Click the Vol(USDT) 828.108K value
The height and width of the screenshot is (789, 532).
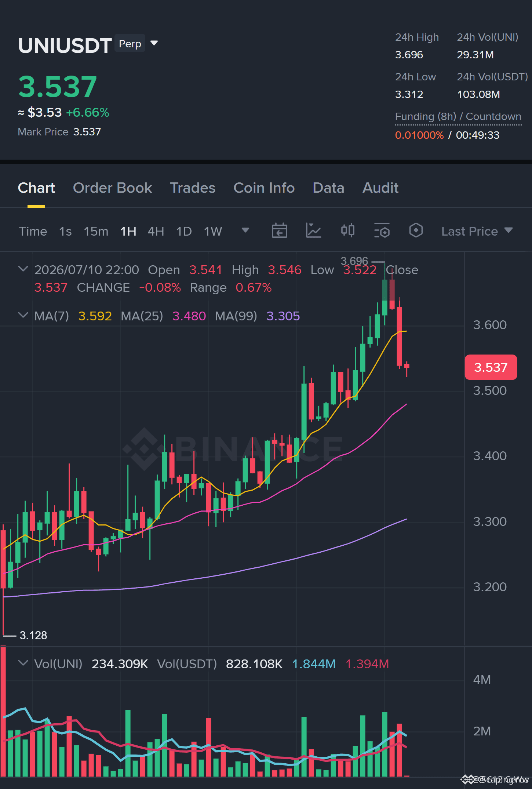(254, 664)
